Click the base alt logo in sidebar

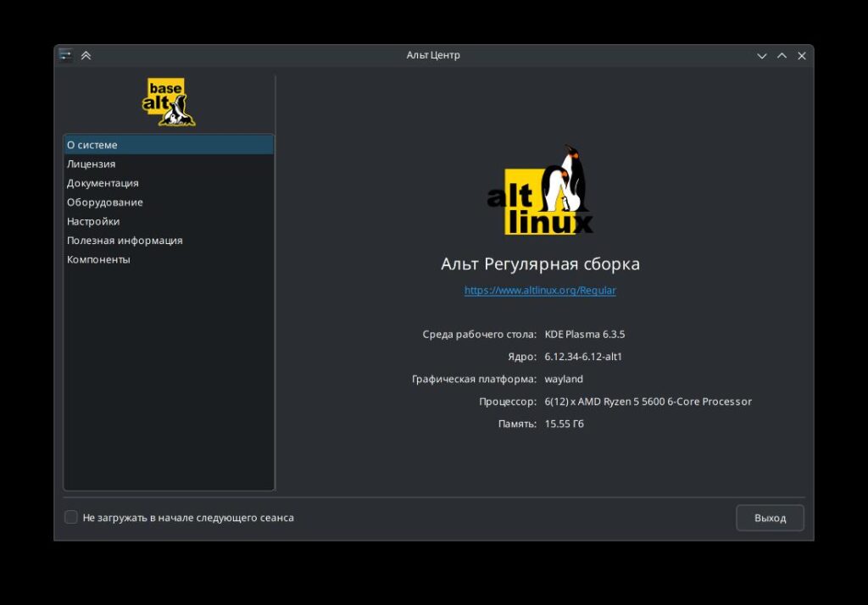tap(169, 102)
